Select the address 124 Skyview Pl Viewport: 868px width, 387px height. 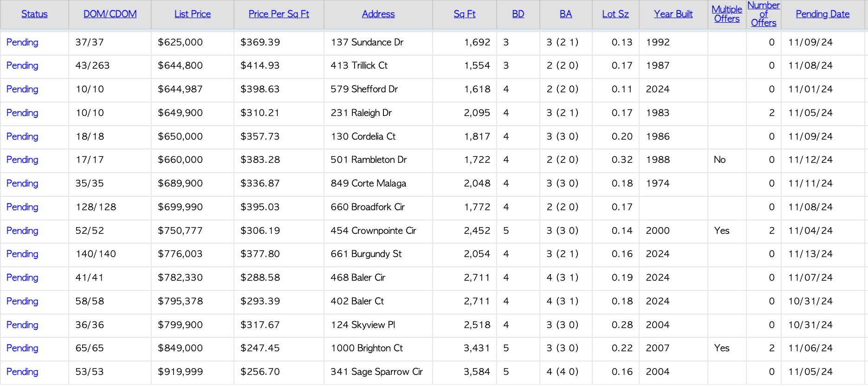363,325
